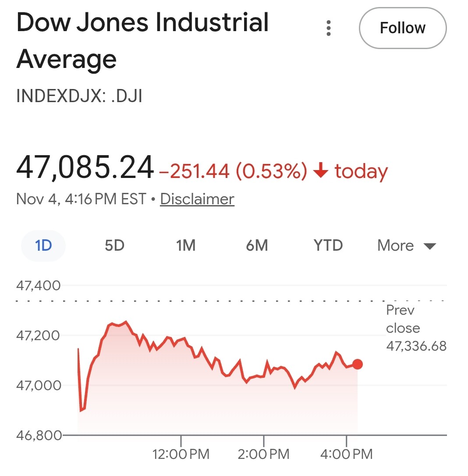The width and height of the screenshot is (468, 476).
Task: Click the red dot ending the chart line
Action: 358,364
